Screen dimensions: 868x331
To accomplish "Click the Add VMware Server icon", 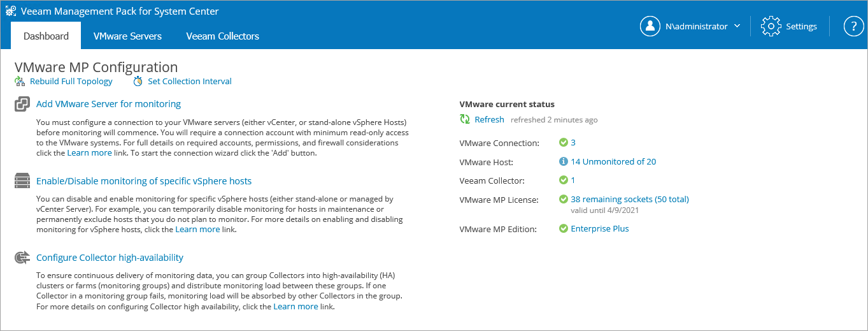I will click(x=22, y=104).
